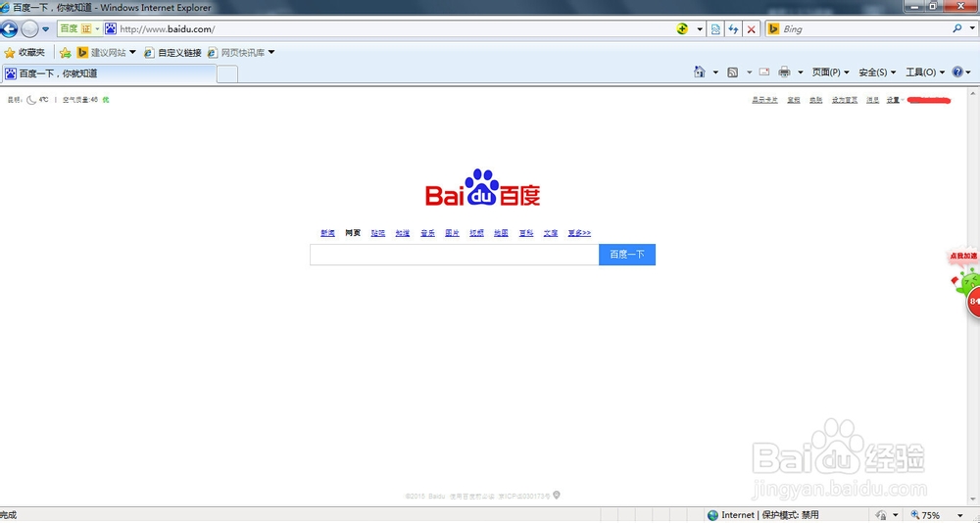Click the Bing search magnifier icon
Screen dimensions: 980x523
coord(956,28)
